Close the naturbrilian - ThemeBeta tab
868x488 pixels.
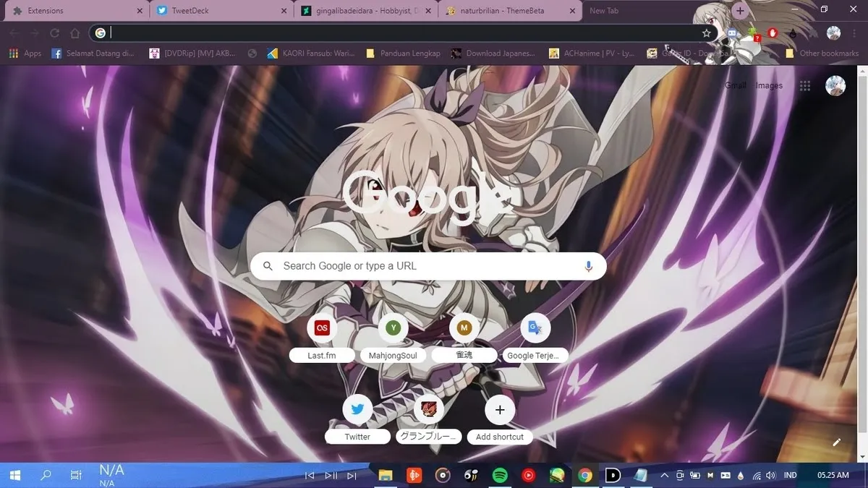574,11
